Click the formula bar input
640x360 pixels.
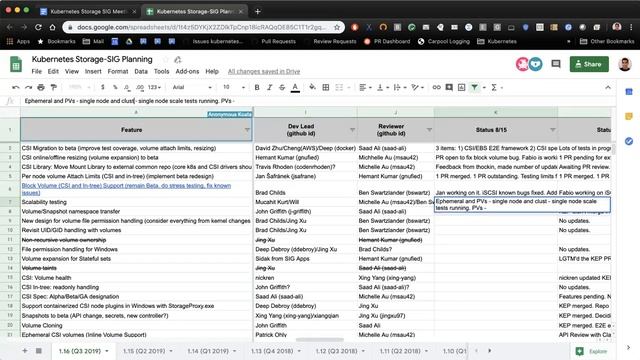(x=318, y=101)
